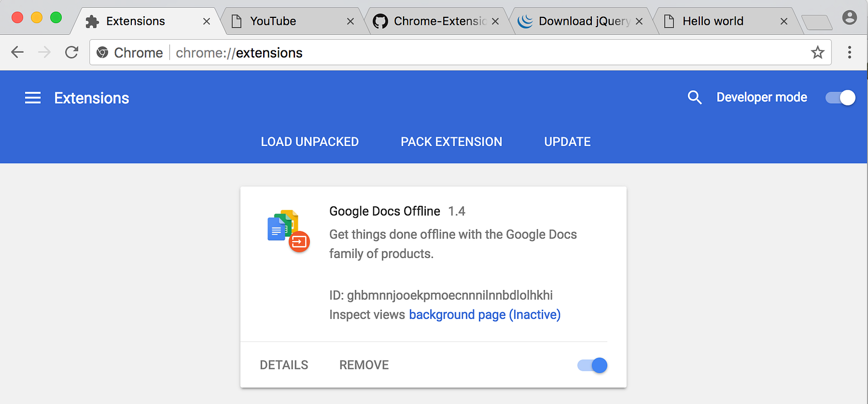Screen dimensions: 868x404
Task: Click the Developer mode label
Action: click(x=762, y=97)
